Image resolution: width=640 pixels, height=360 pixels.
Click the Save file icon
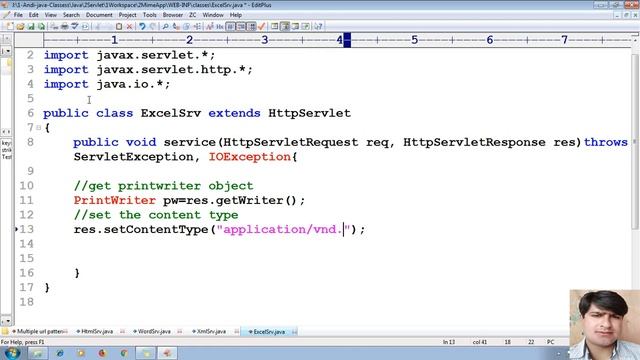pos(31,27)
